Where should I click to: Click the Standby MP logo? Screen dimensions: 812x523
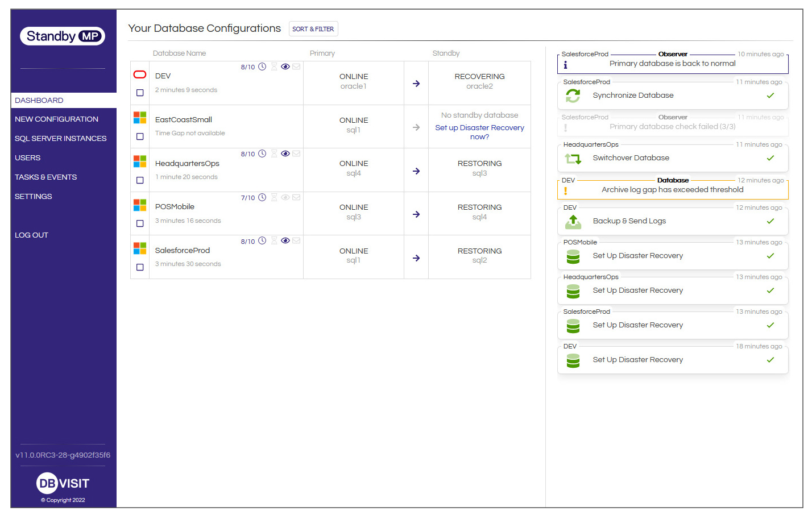coord(63,36)
